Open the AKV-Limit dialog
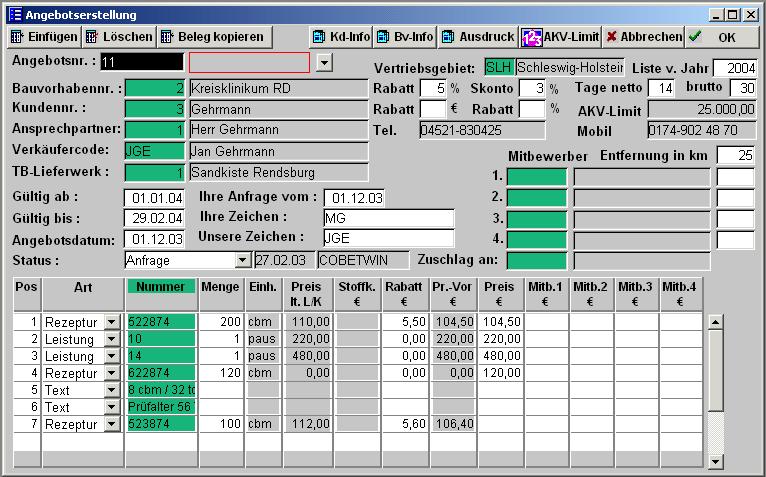Screen dimensions: 766x477 pos(560,37)
